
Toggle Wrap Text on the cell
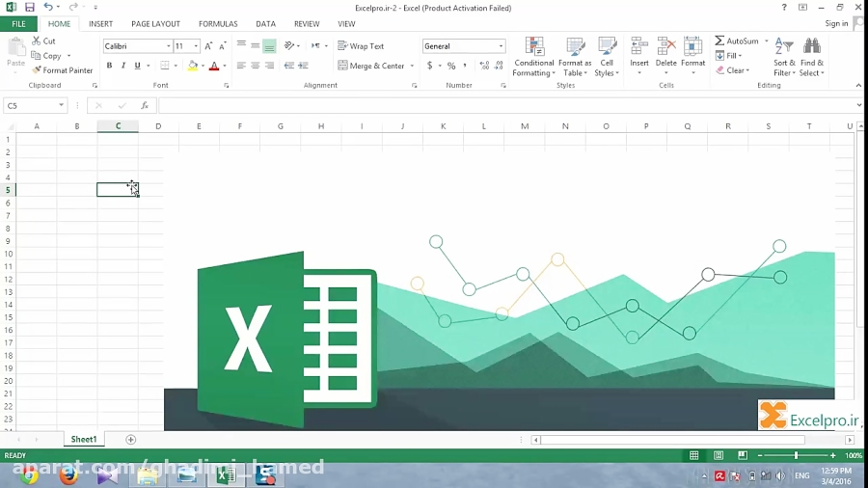click(x=361, y=46)
